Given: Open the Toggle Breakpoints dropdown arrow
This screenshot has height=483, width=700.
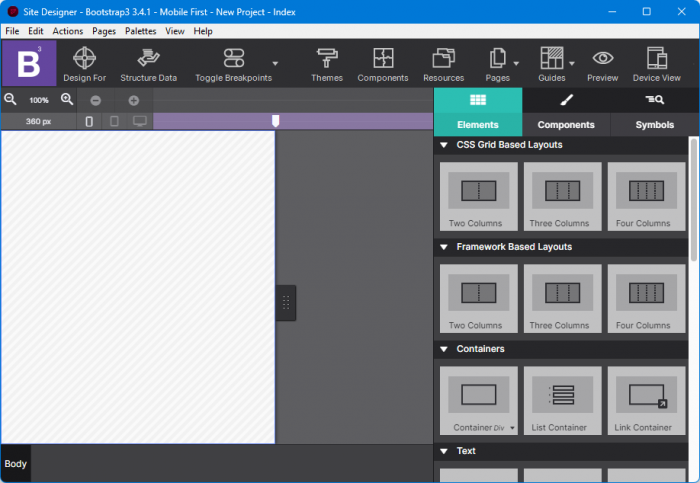Looking at the screenshot, I should pyautogui.click(x=275, y=64).
